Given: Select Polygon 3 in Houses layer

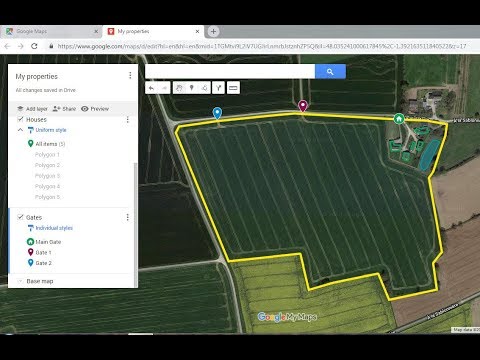Looking at the screenshot, I should (x=47, y=176).
